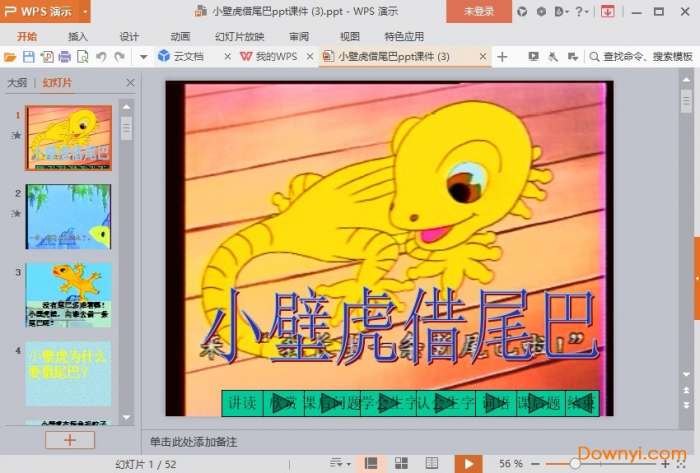Click the Undo arrow icon
This screenshot has width=700, height=473.
click(x=101, y=57)
